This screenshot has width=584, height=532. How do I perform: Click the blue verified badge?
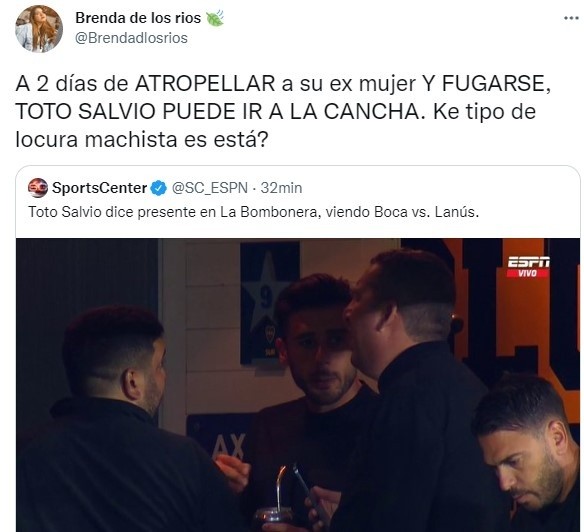pos(158,188)
